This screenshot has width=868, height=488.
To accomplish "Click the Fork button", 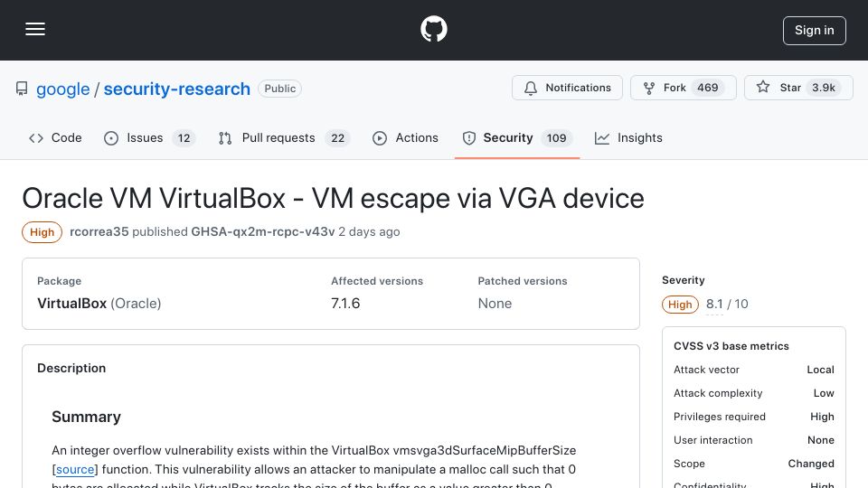I will pyautogui.click(x=684, y=88).
